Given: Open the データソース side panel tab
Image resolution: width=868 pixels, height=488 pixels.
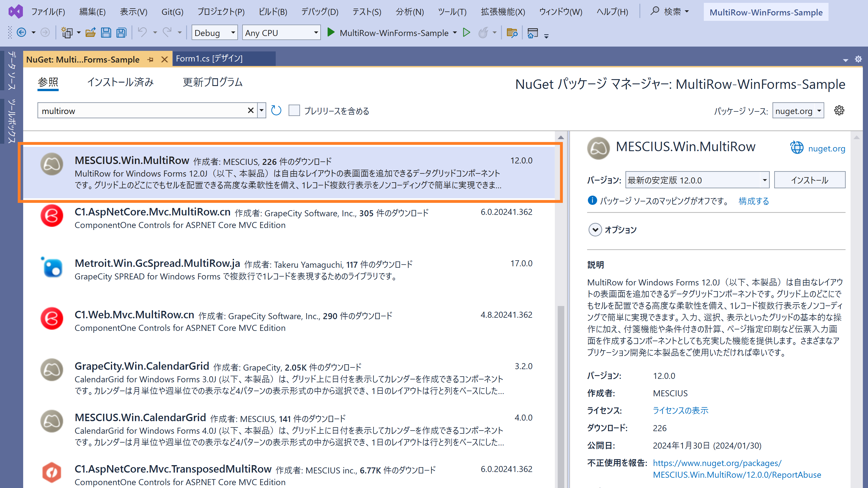Looking at the screenshot, I should coord(12,71).
